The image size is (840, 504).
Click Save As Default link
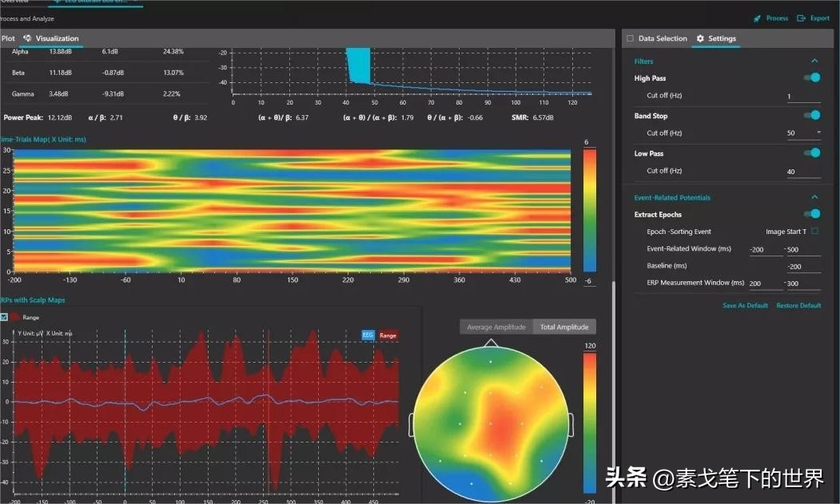point(745,305)
